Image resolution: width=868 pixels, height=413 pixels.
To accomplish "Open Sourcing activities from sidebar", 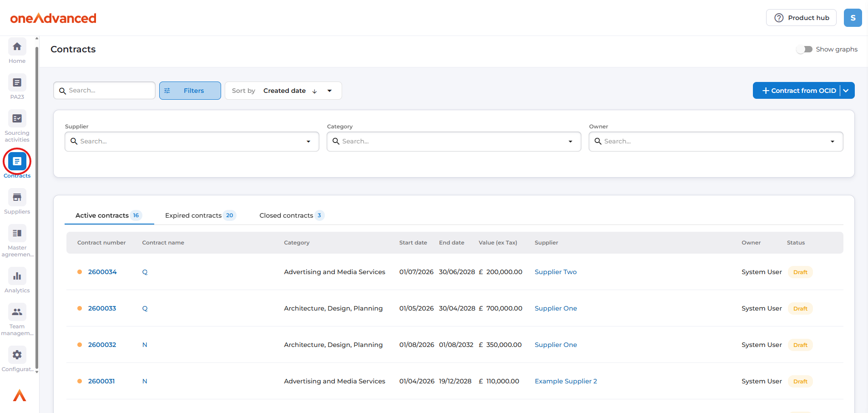I will 17,119.
